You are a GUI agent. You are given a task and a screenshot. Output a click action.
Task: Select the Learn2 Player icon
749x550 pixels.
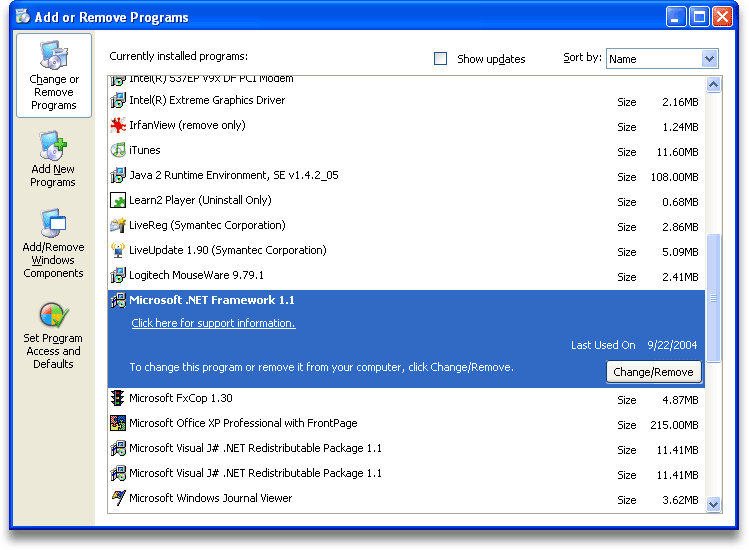(118, 201)
